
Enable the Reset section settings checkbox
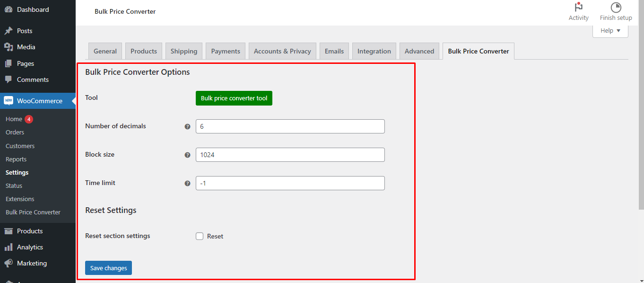[x=200, y=236]
